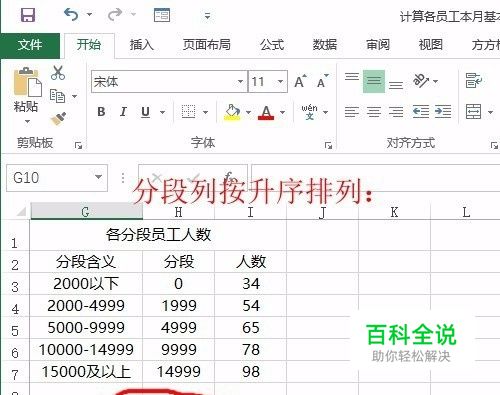The image size is (500, 395).
Task: Click the text Orientation icon
Action: coord(421,81)
